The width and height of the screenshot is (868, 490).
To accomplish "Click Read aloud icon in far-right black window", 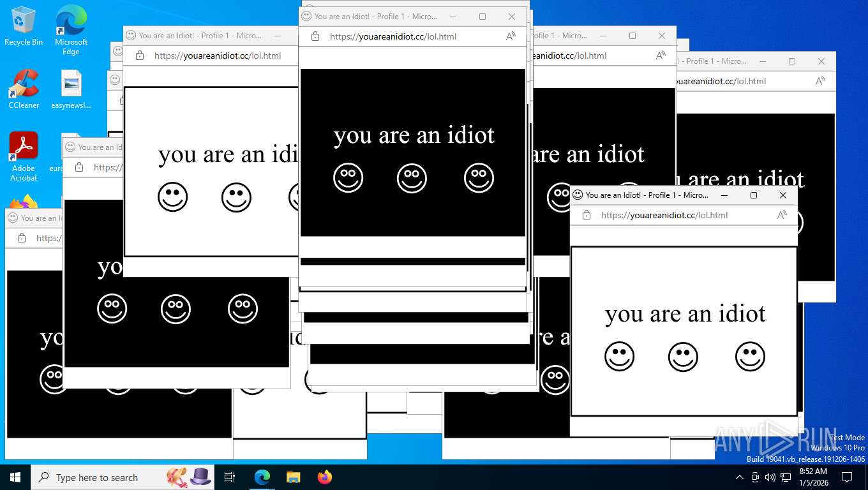I will (x=820, y=81).
